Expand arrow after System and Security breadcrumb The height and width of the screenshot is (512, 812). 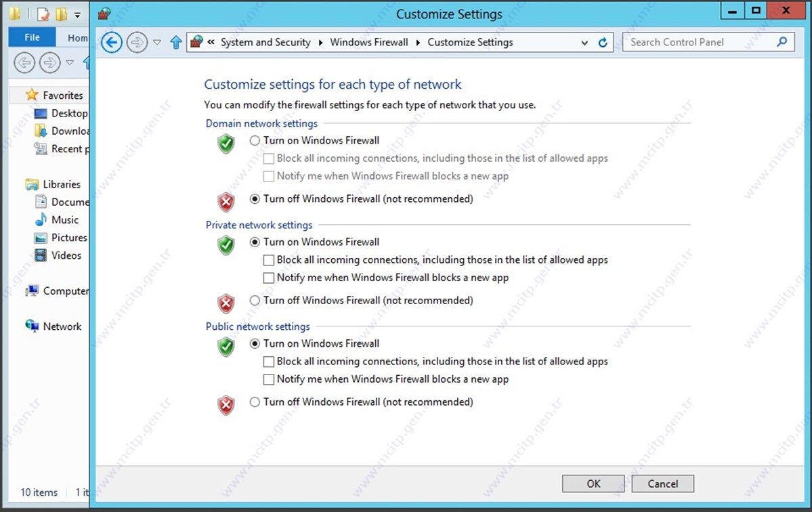(320, 43)
